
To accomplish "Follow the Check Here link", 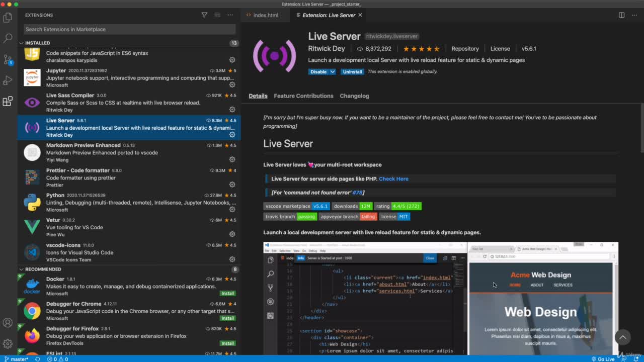I will coord(393,179).
